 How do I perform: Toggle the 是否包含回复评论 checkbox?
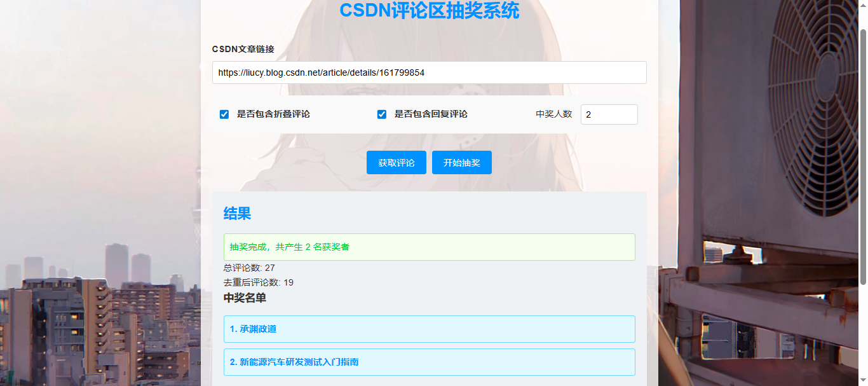coord(382,114)
